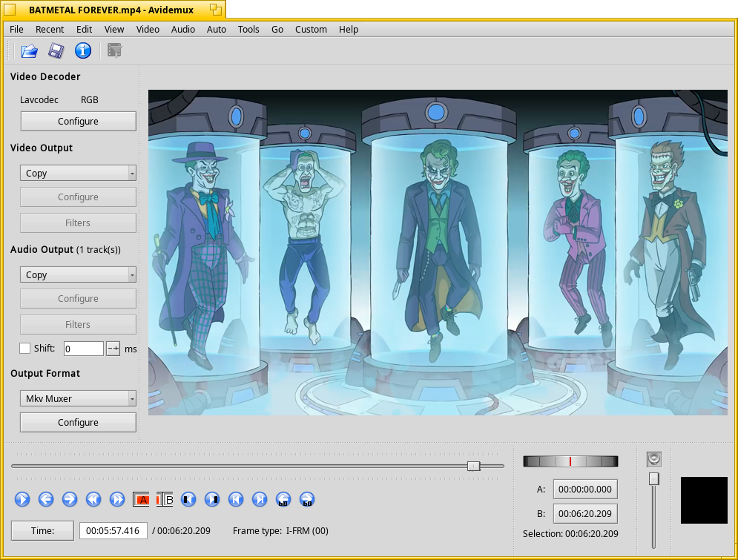Click the timeline seek slider handle
This screenshot has width=738, height=560.
pos(473,466)
